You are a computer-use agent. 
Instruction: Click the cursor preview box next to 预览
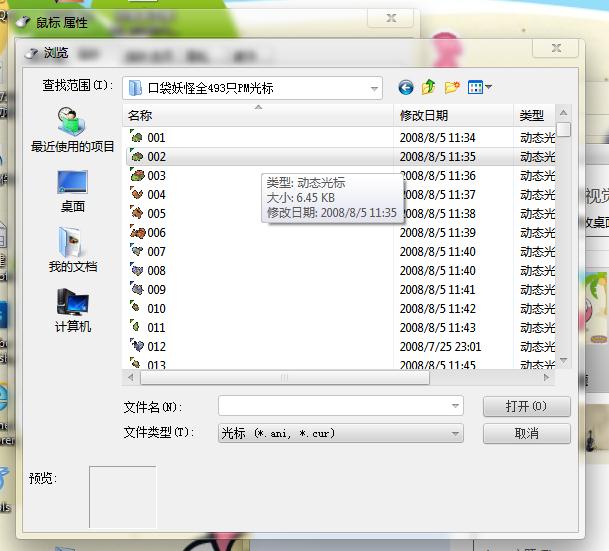(x=122, y=497)
